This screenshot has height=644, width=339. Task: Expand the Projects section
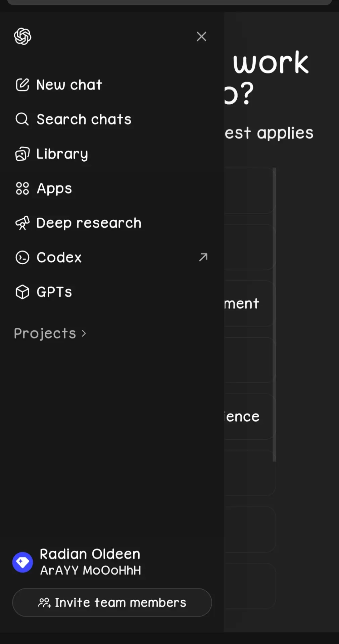click(50, 333)
